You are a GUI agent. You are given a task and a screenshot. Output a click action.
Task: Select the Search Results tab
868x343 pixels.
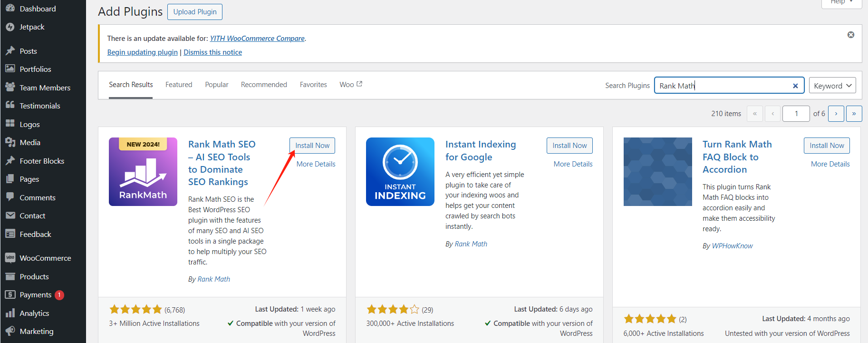coord(131,85)
